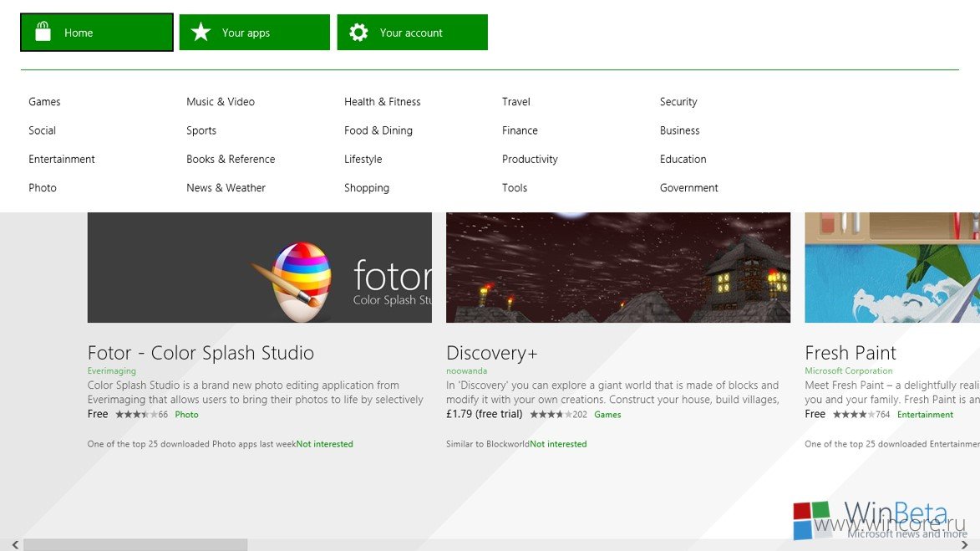
Task: Open the Sports category
Action: (x=201, y=130)
